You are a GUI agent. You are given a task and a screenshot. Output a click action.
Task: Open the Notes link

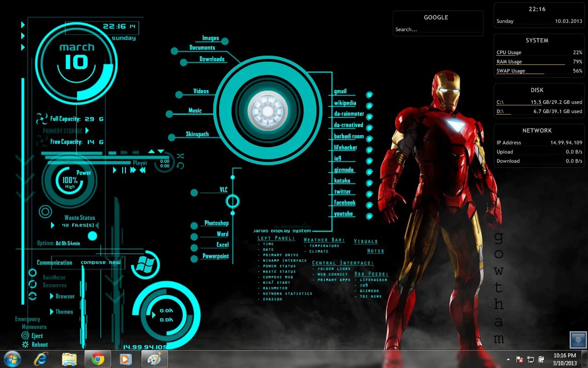point(375,251)
